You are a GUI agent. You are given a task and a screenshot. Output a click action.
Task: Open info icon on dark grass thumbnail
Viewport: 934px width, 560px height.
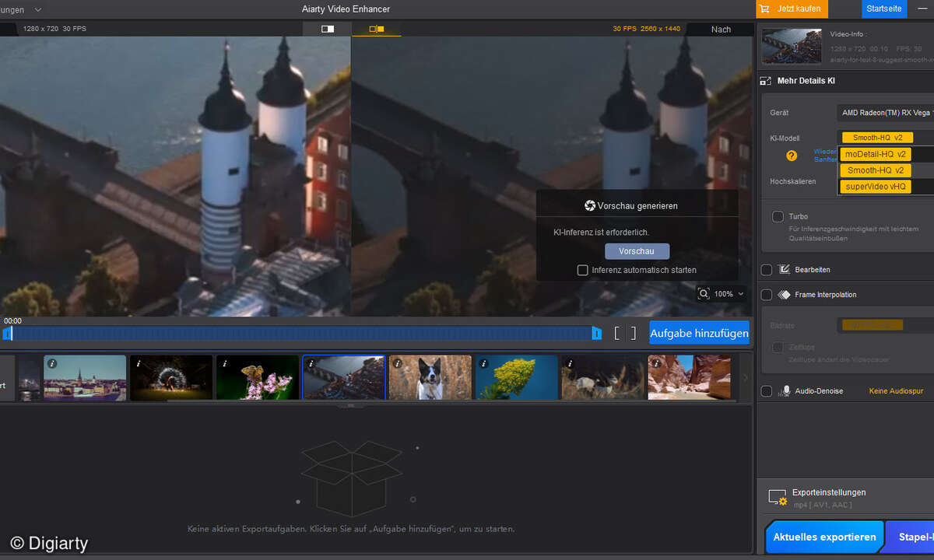[x=570, y=363]
